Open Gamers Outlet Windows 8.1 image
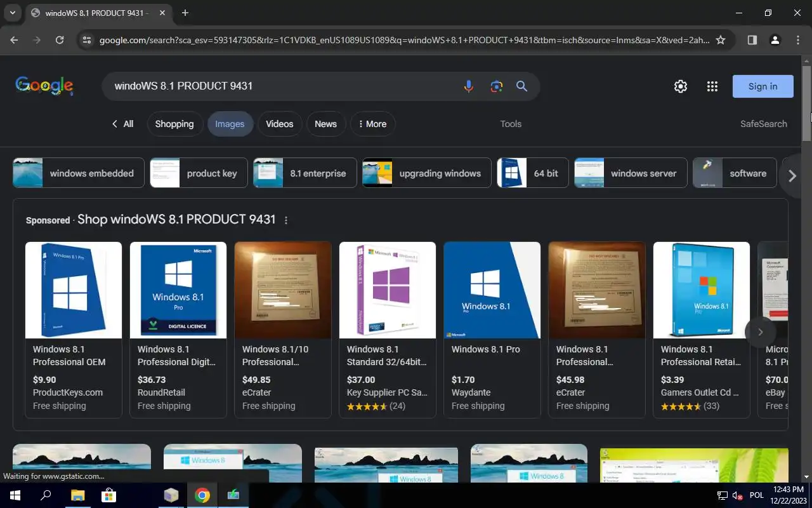812x508 pixels. [702, 290]
